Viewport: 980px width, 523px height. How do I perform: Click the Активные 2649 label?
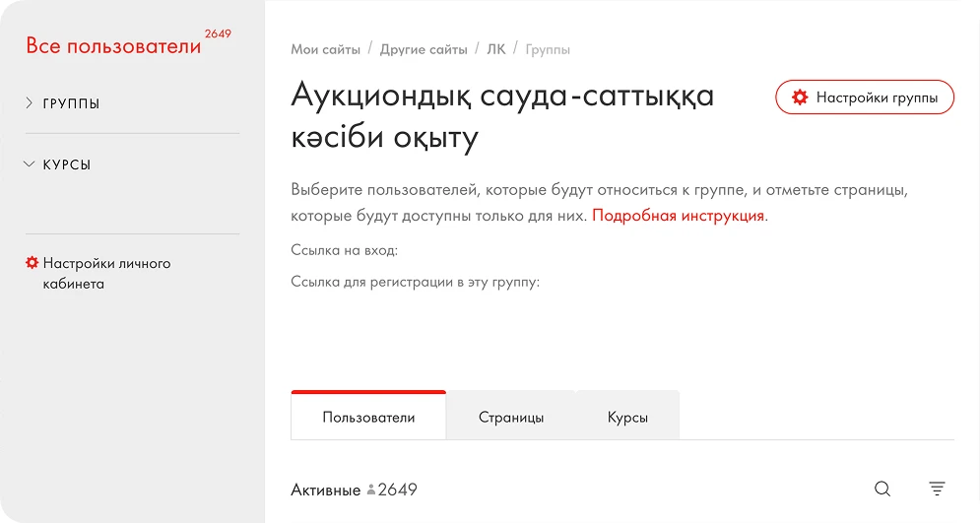click(x=354, y=490)
